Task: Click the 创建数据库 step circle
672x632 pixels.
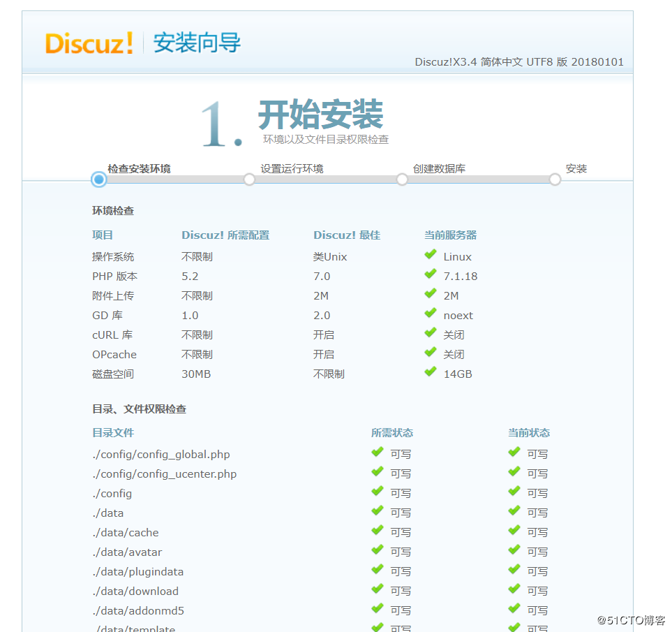Action: (402, 179)
